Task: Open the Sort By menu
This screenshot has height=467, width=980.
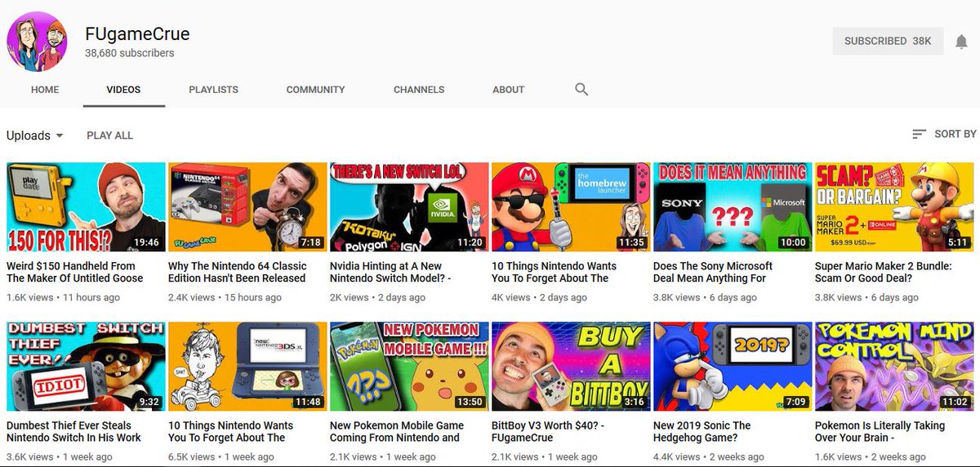Action: (x=944, y=134)
